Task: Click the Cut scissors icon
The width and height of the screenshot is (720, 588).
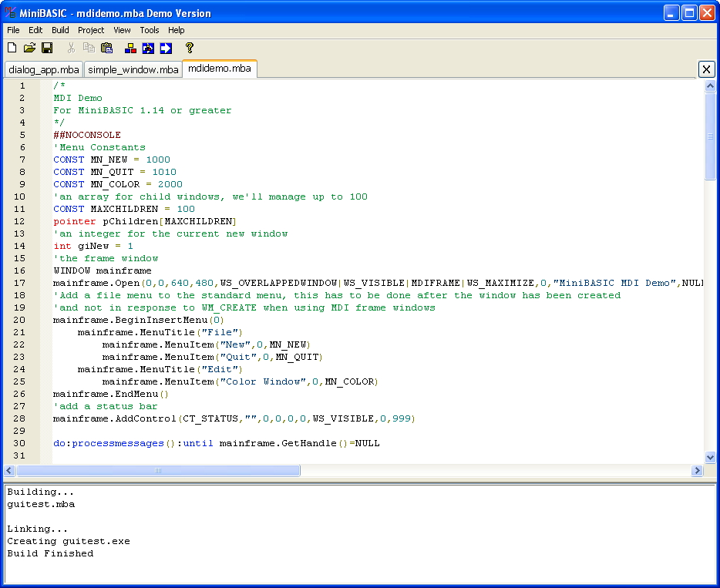Action: point(71,48)
